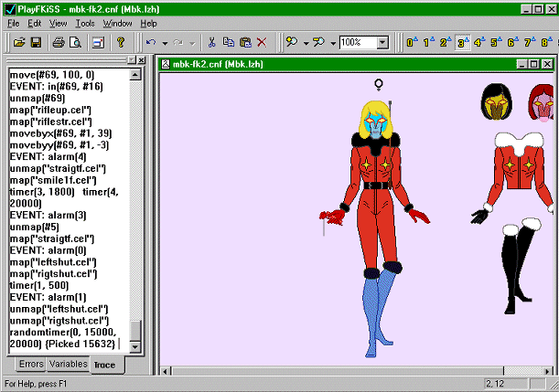Switch to the Variables tab
Image resolution: width=559 pixels, height=392 pixels.
68,364
